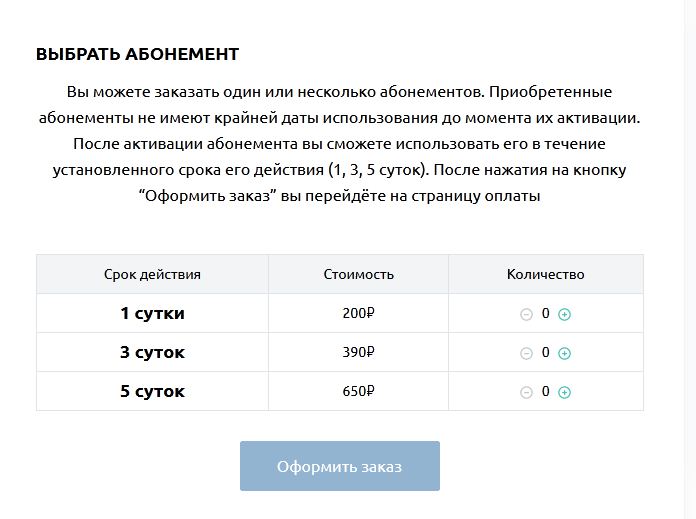
Task: Click the vertical scrollbar on right edge
Action: [x=690, y=259]
